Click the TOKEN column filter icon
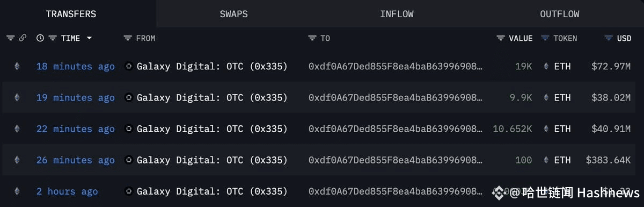The width and height of the screenshot is (644, 207). pyautogui.click(x=545, y=38)
